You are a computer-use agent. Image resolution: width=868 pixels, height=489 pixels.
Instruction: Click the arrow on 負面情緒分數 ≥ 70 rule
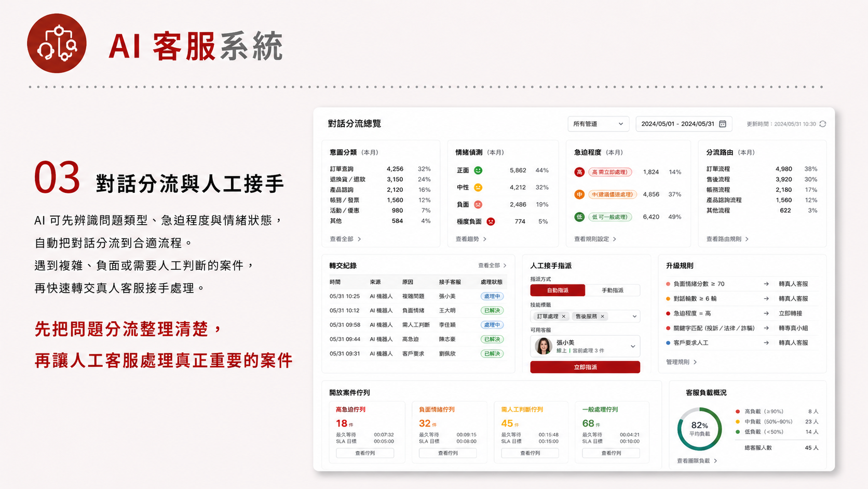766,284
